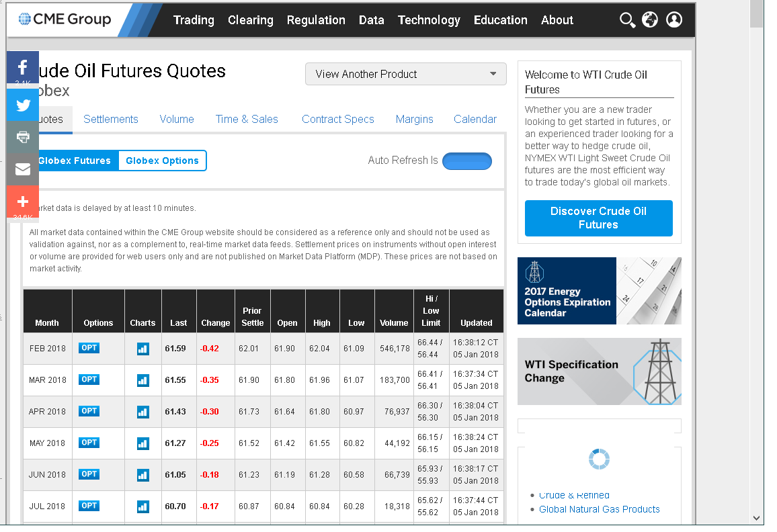Click OPT badge for JUN 2018
This screenshot has width=777, height=532.
[89, 474]
